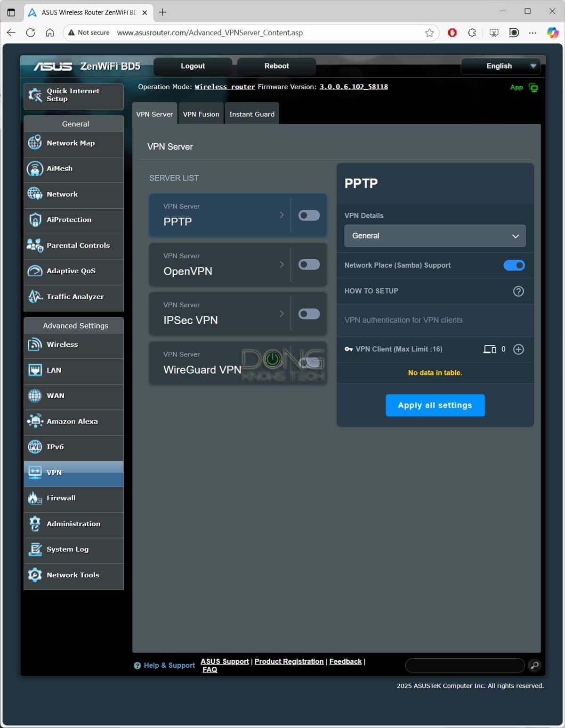
Task: Open the Wireless router operation mode link
Action: coord(225,87)
